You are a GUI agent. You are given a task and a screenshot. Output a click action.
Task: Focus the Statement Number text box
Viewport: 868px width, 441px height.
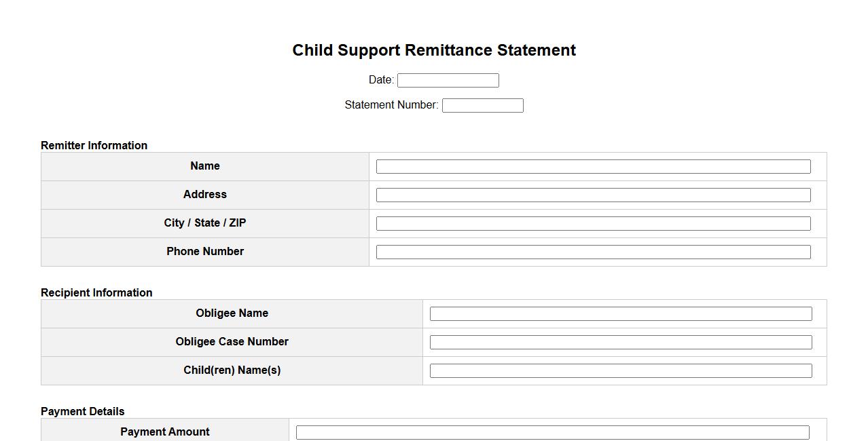482,105
